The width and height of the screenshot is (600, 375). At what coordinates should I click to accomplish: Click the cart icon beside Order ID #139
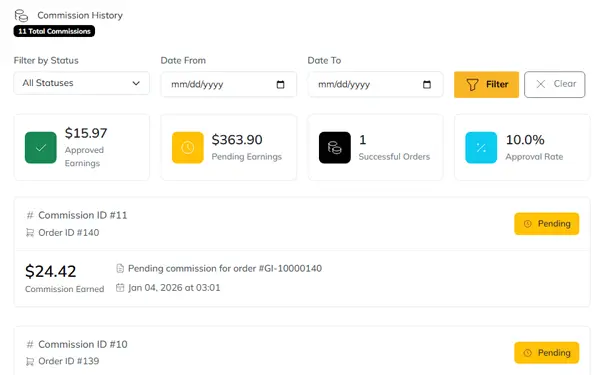click(x=30, y=361)
